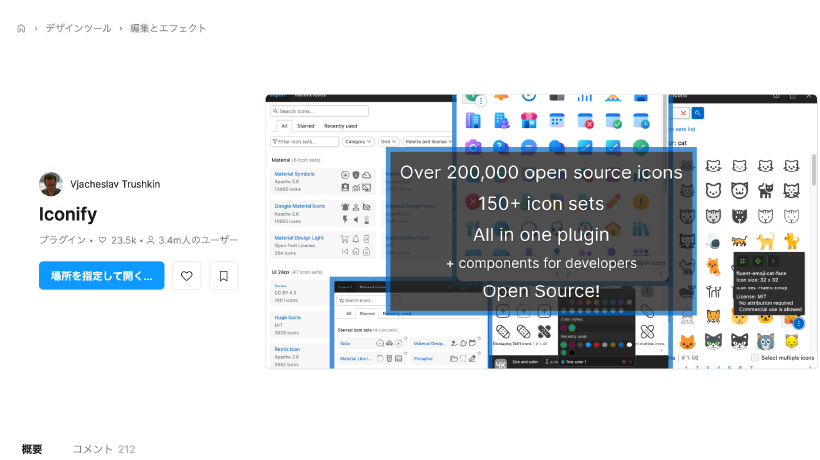Click the 3.4m人のユーザー user count

click(192, 240)
